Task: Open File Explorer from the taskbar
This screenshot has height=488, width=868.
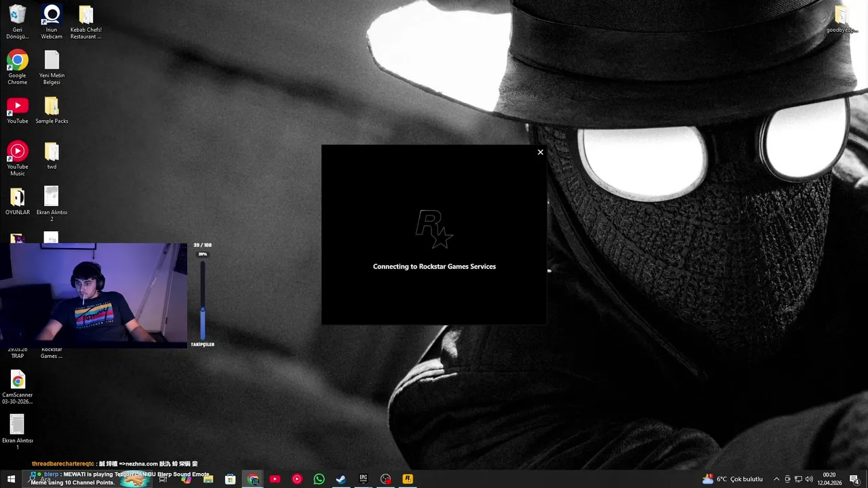Action: pyautogui.click(x=208, y=479)
